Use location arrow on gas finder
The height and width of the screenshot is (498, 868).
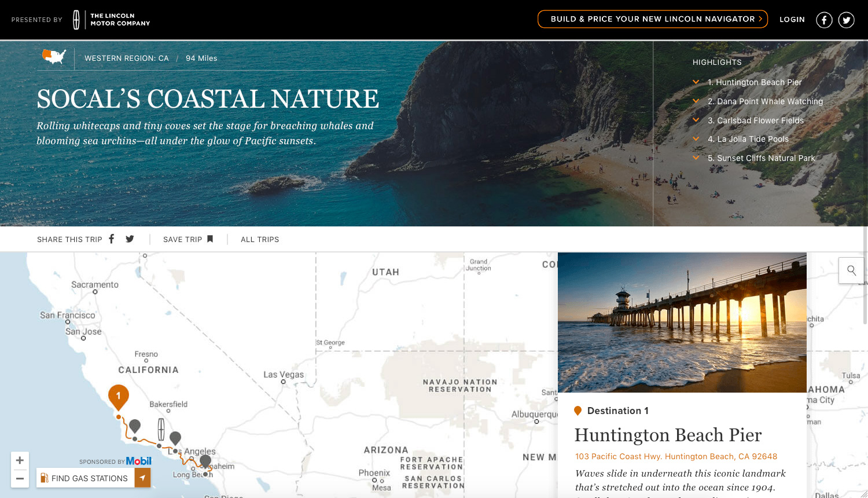click(142, 478)
